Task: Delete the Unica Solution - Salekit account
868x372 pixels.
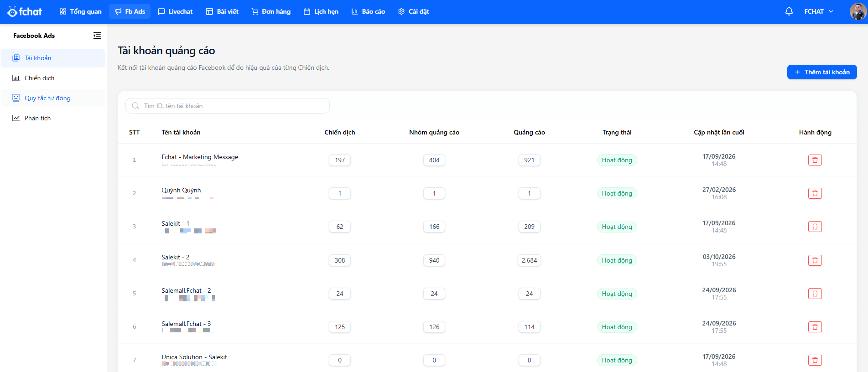Action: 815,360
